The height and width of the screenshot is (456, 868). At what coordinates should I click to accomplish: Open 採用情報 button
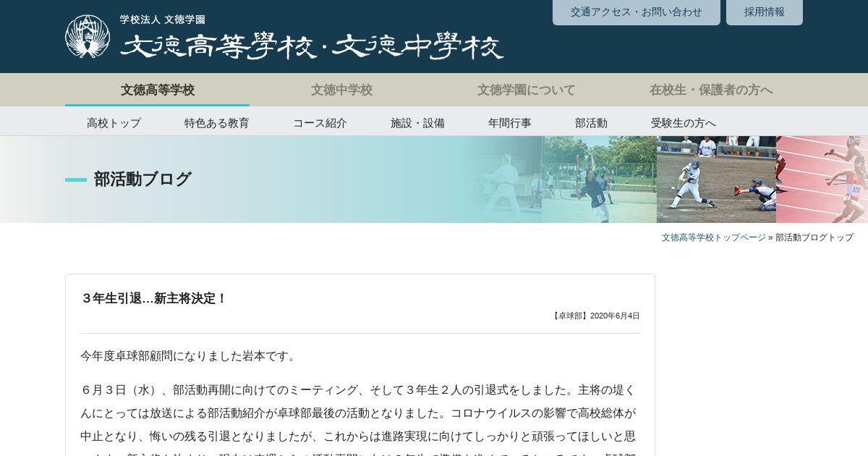coord(765,12)
